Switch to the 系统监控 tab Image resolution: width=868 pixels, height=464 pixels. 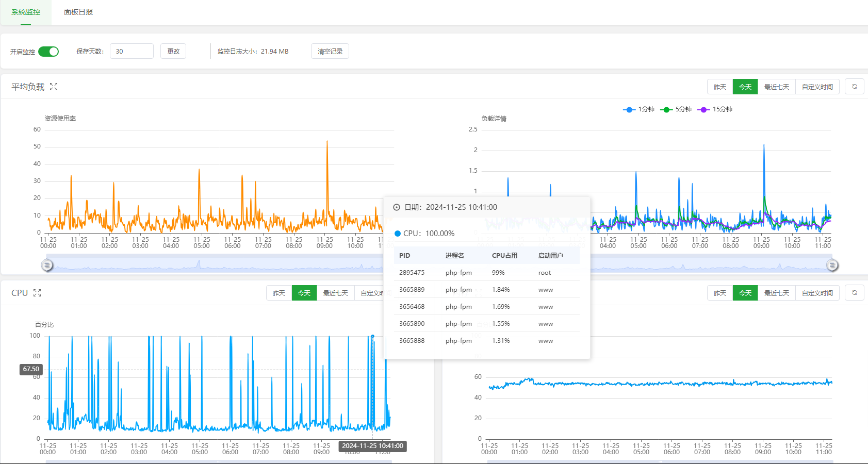coord(26,12)
